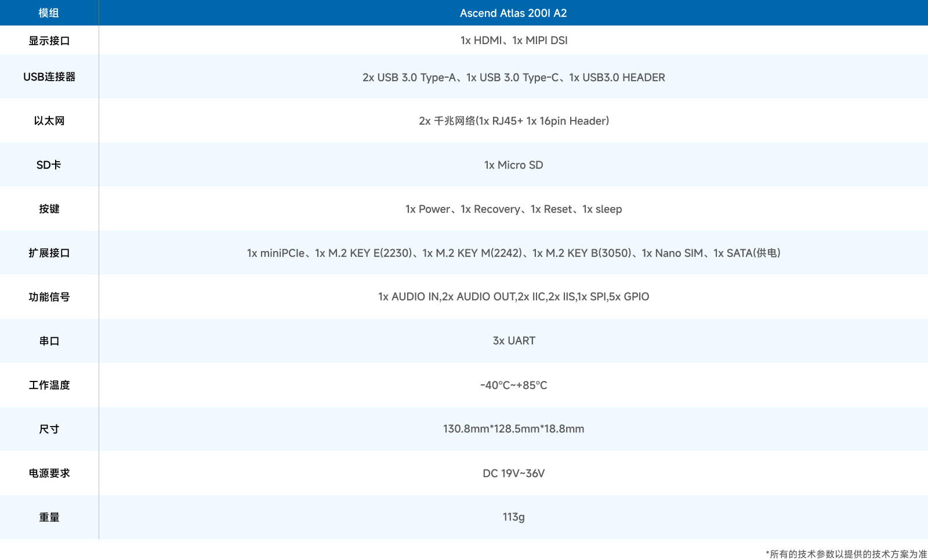This screenshot has height=560, width=928.
Task: Click the miniPCIe and M.2 KEY expansion value
Action: pyautogui.click(x=513, y=253)
